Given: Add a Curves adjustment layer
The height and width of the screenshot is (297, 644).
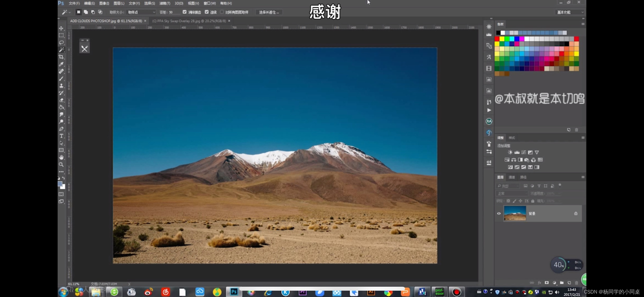Looking at the screenshot, I should [x=523, y=152].
